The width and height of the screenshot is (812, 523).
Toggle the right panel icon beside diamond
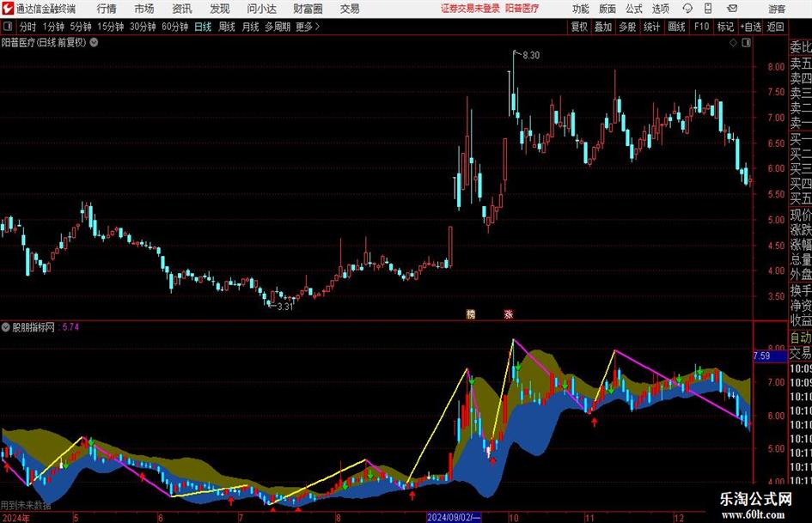coord(746,43)
